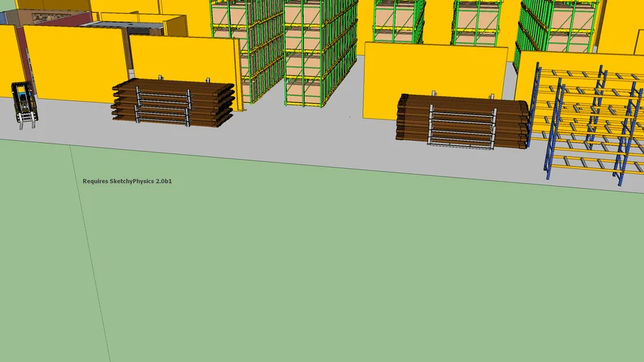Click the yellow wall at the far right edge
644x362 pixels.
[621, 28]
